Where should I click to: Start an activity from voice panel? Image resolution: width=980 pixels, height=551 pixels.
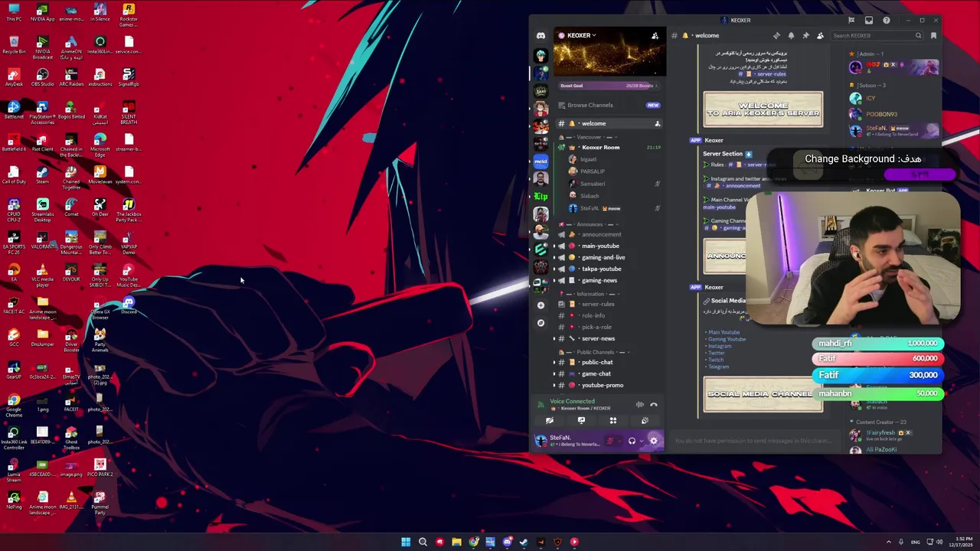[612, 420]
